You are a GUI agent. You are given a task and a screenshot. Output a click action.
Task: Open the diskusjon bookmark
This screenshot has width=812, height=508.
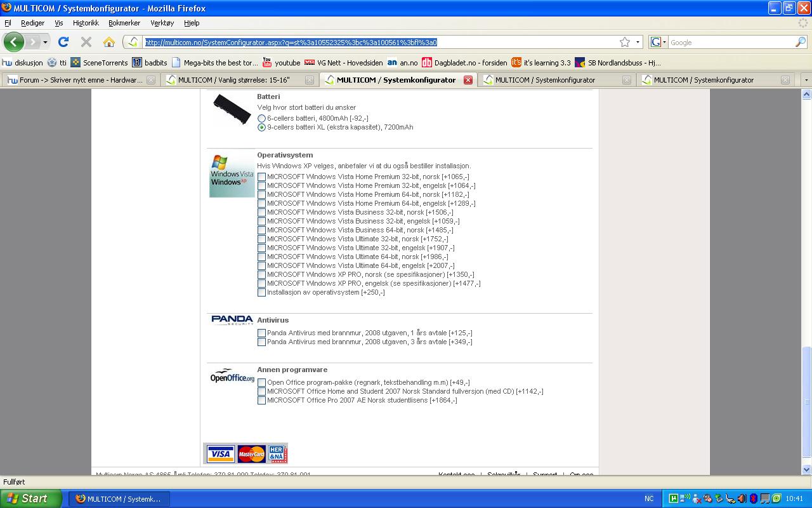23,62
